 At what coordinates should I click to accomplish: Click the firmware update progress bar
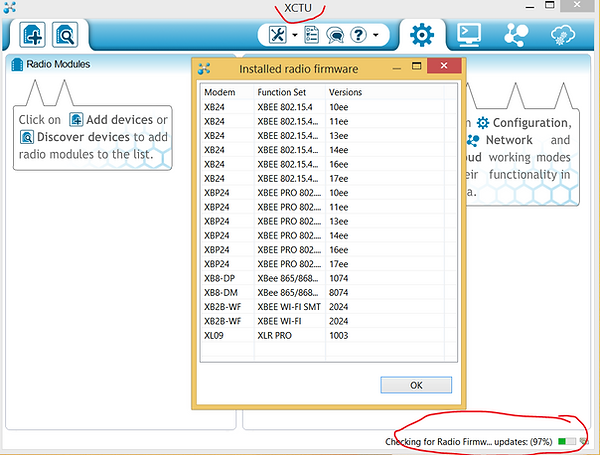click(567, 442)
